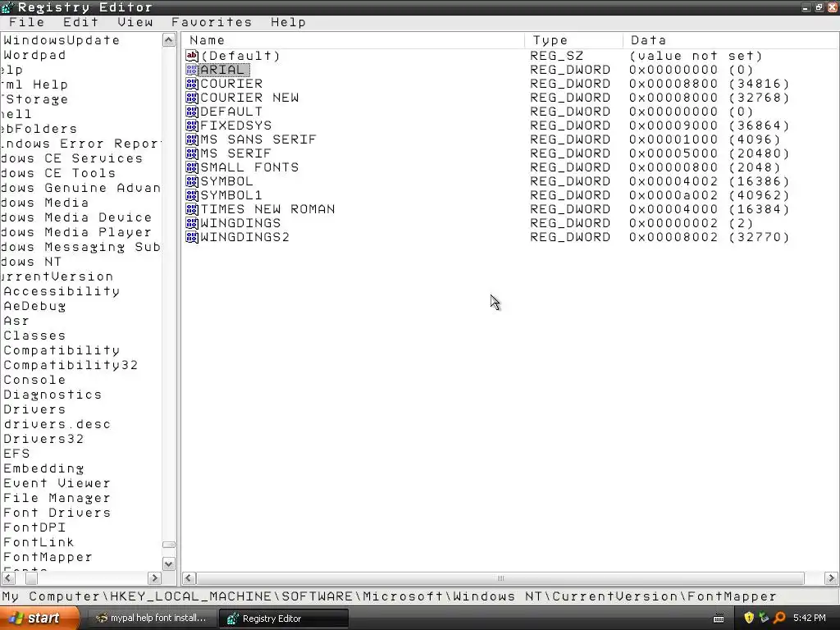
Task: Click the Registry Editor taskbar button
Action: coord(284,619)
